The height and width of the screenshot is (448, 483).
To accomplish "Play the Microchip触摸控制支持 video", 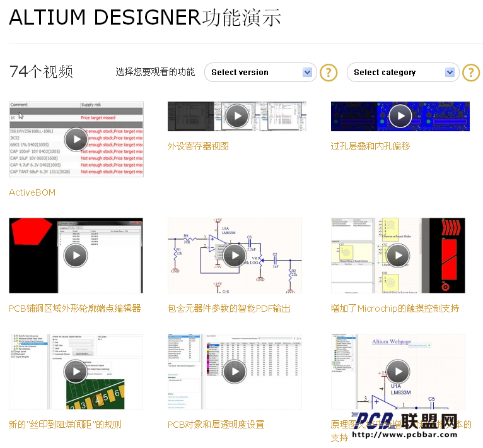I will (398, 256).
